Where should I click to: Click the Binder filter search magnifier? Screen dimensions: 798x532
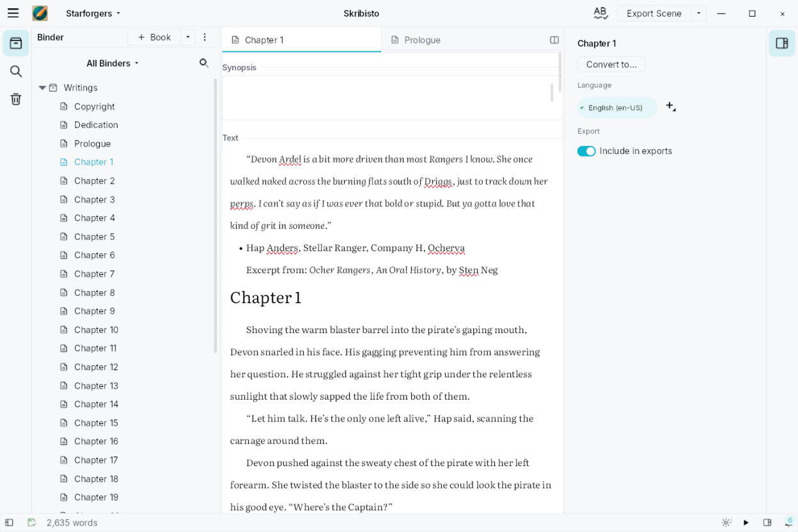[x=204, y=63]
